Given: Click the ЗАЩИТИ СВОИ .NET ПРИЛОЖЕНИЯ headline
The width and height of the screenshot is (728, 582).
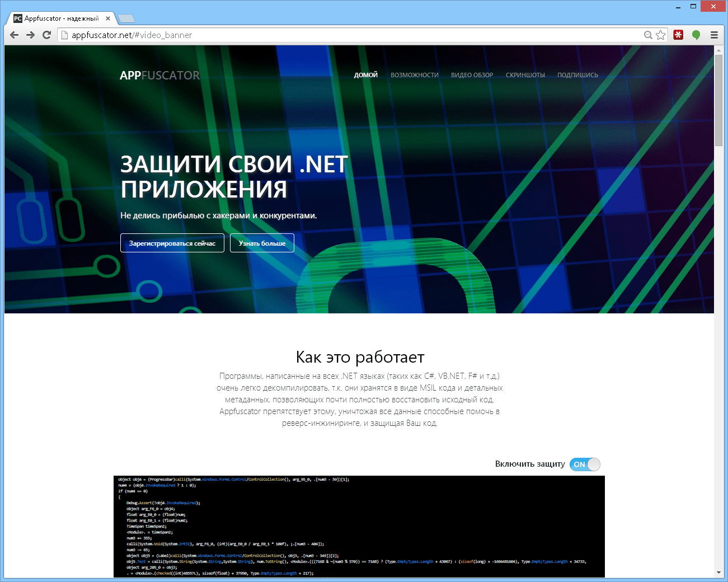Looking at the screenshot, I should [x=234, y=177].
